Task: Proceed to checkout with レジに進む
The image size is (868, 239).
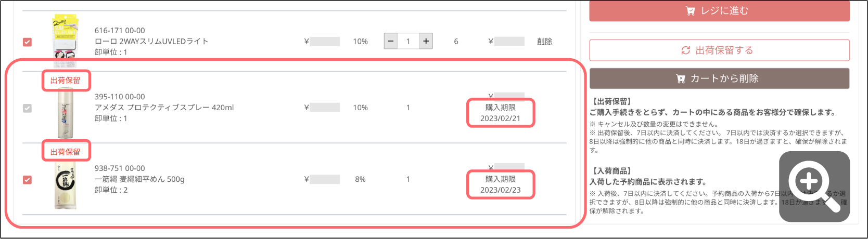Action: [719, 11]
